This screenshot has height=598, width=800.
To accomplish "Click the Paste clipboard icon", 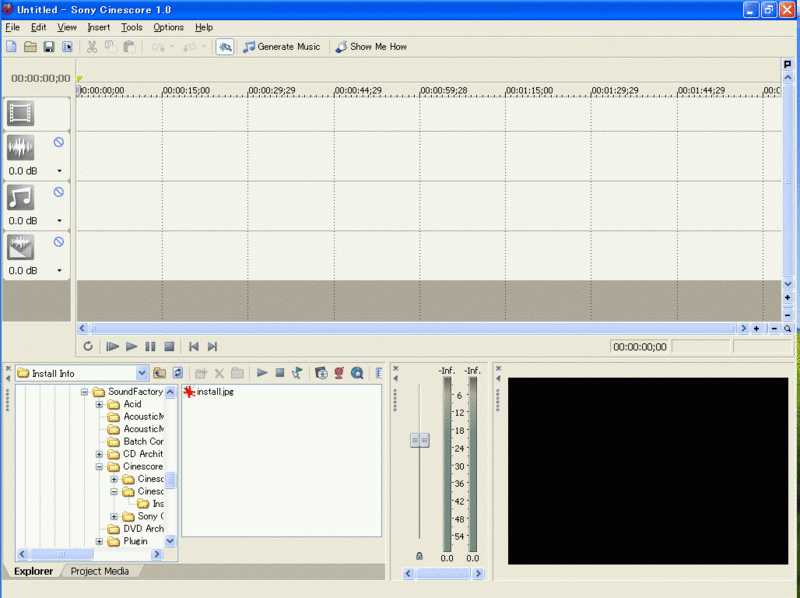I will coord(129,47).
